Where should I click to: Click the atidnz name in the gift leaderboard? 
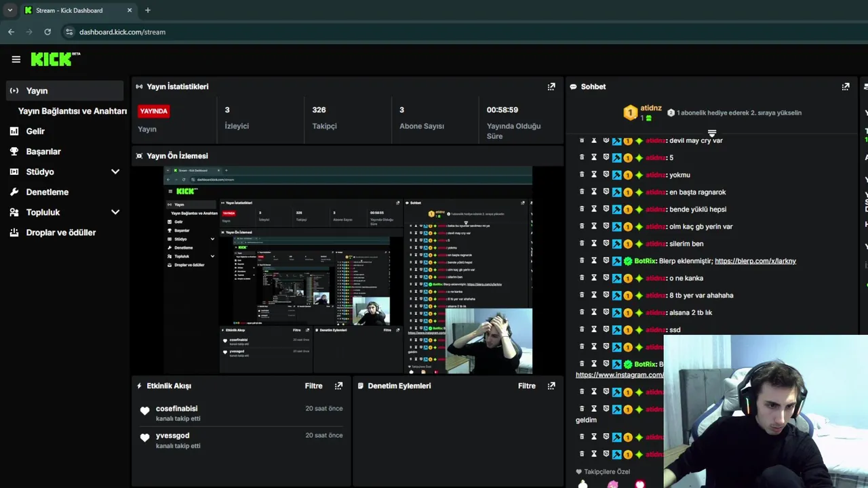pos(651,108)
